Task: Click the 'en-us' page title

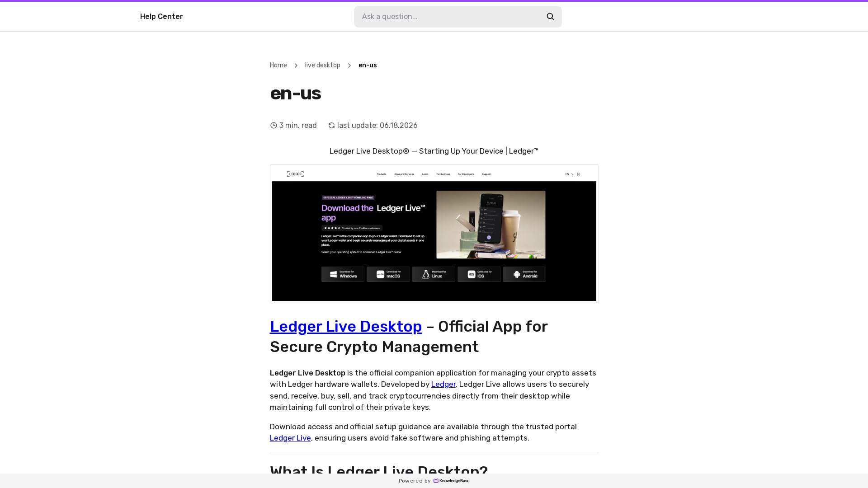Action: pos(295,93)
